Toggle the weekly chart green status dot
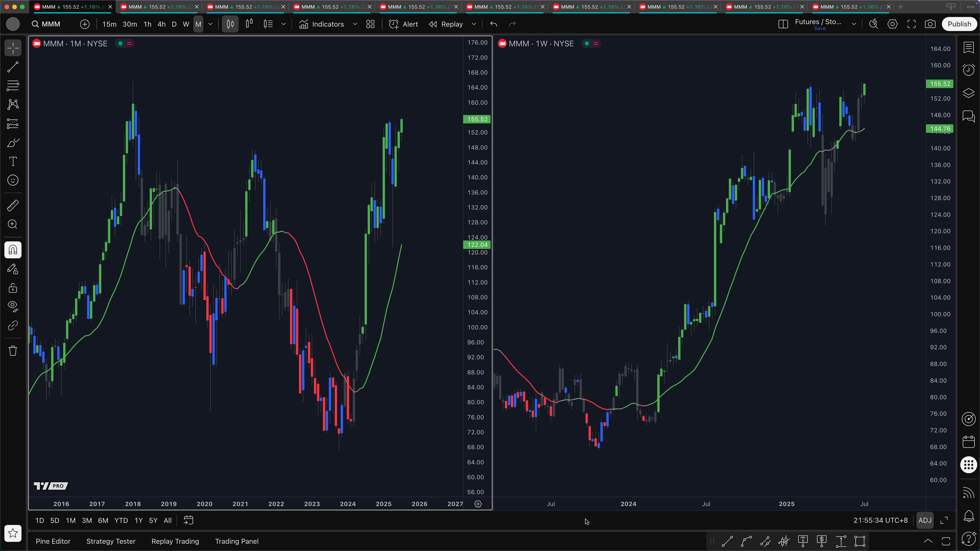The image size is (980, 551). click(587, 43)
